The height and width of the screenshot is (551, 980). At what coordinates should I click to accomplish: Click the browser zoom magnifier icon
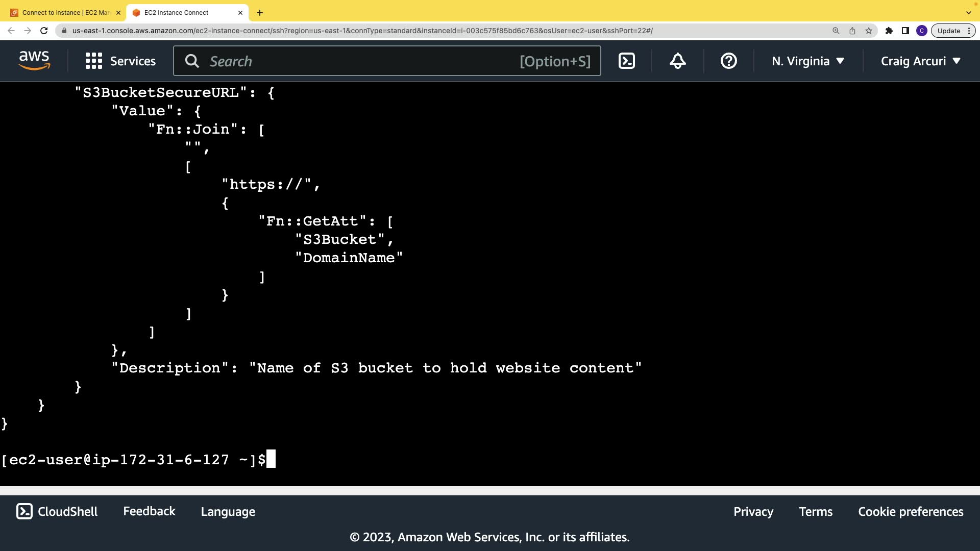coord(836,31)
